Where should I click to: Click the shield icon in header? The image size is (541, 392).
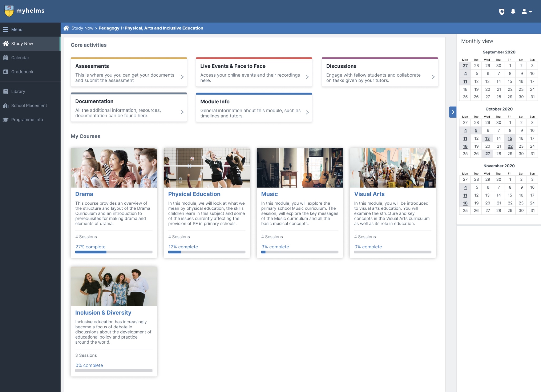[501, 12]
